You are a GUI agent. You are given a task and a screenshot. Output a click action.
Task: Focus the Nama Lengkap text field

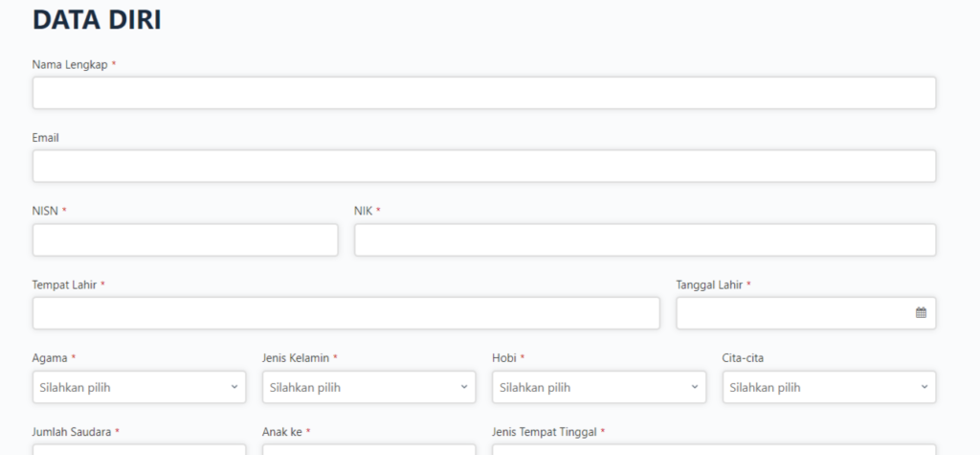click(x=483, y=93)
